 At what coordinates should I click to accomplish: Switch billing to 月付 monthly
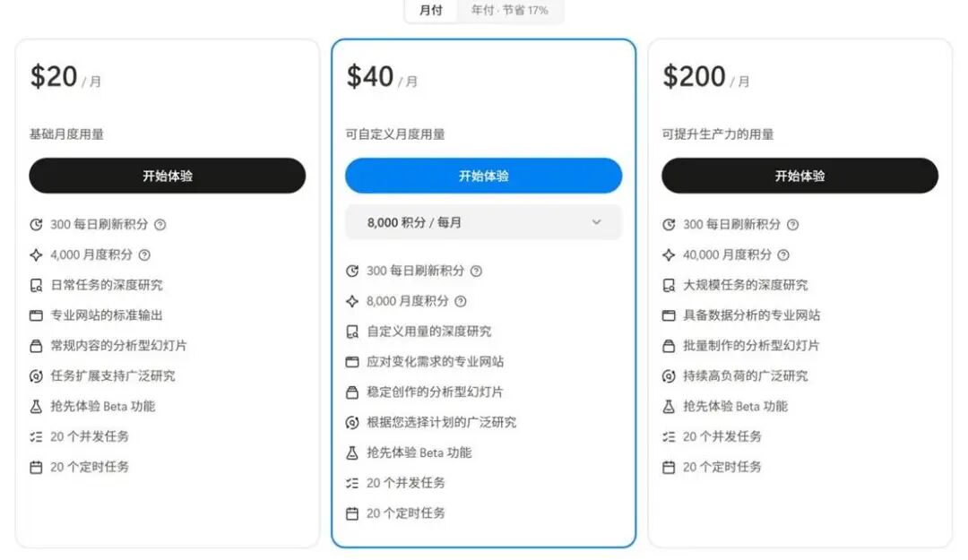point(431,11)
